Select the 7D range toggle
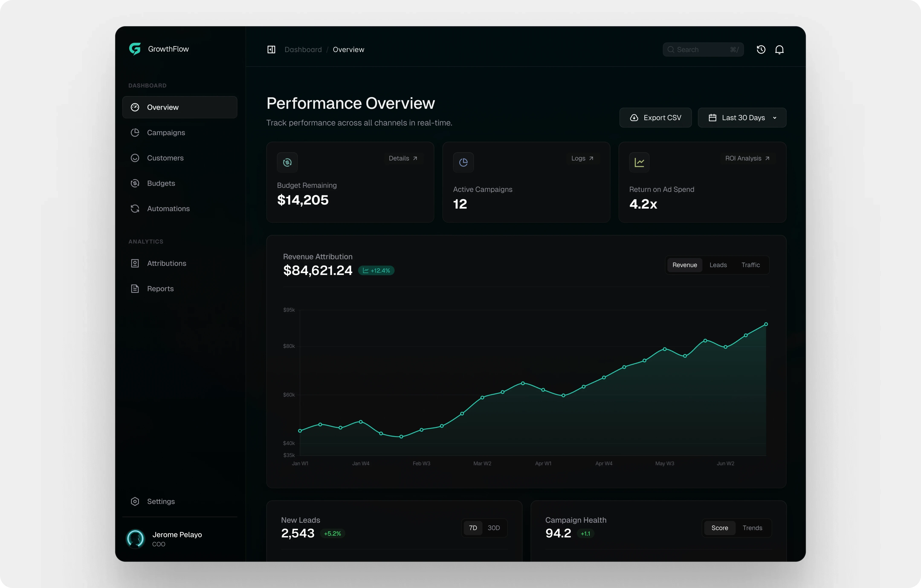This screenshot has width=921, height=588. (473, 528)
